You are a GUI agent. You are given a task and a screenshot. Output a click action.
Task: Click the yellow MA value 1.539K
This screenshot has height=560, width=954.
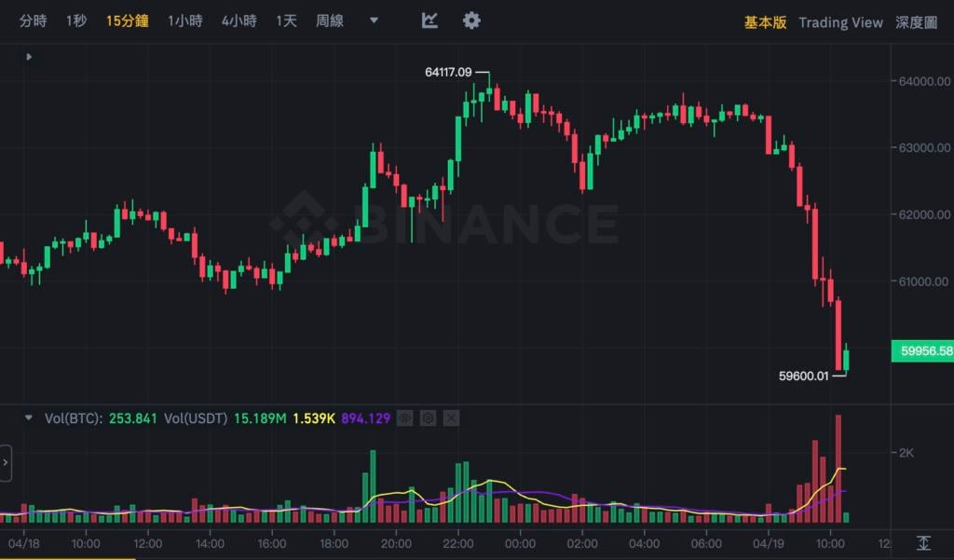point(314,418)
